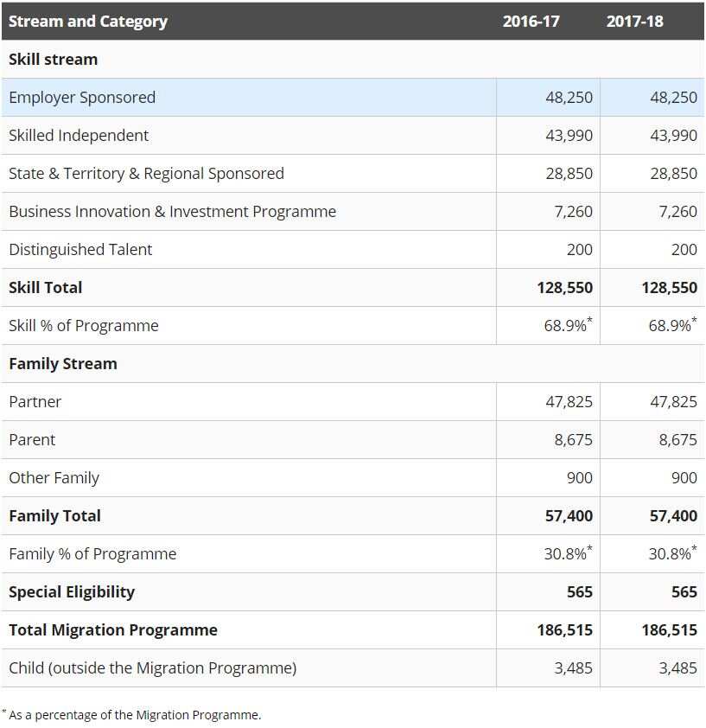Click Skill Total value in 2016-17 column
Image resolution: width=706 pixels, height=728 pixels.
pos(564,287)
